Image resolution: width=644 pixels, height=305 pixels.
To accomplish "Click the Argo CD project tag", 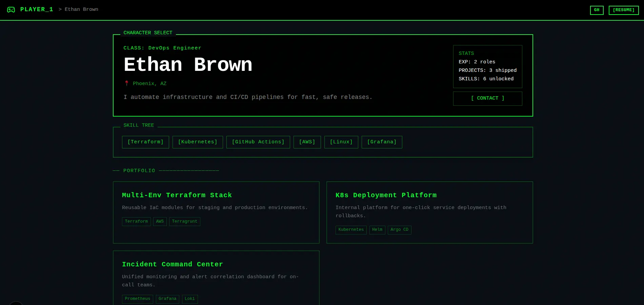I will click(399, 230).
